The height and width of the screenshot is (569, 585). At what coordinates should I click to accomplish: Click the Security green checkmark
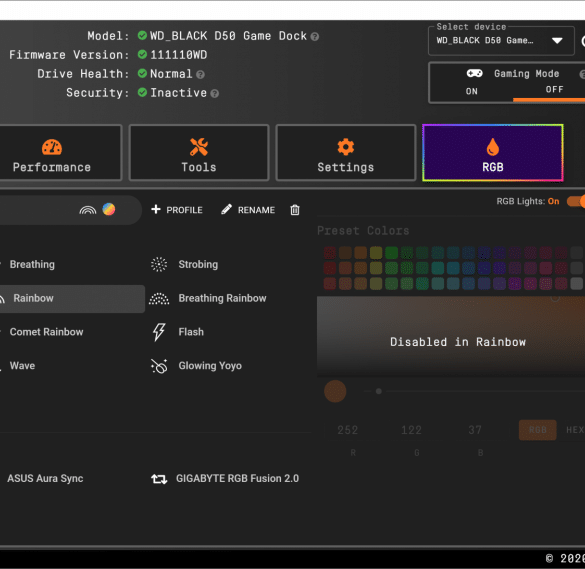[x=142, y=92]
